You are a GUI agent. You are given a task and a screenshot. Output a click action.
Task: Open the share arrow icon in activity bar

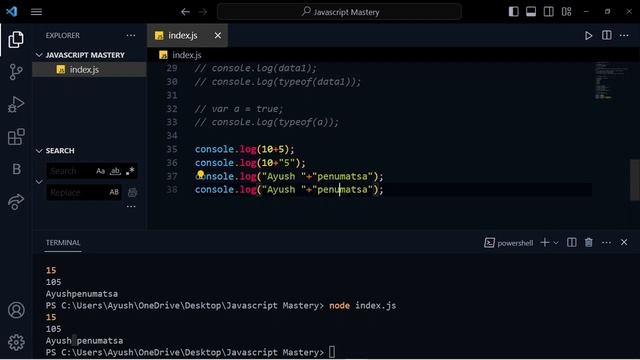[x=16, y=202]
